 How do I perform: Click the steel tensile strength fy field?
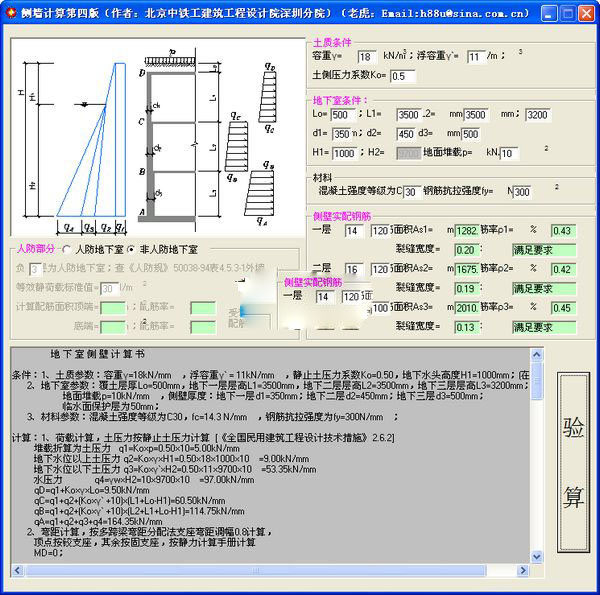coord(522,192)
